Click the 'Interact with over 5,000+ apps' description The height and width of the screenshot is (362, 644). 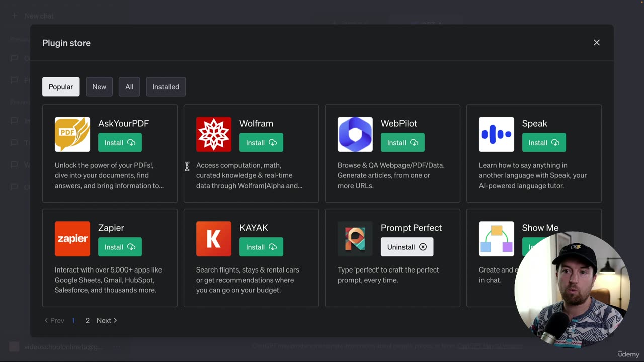tap(108, 280)
